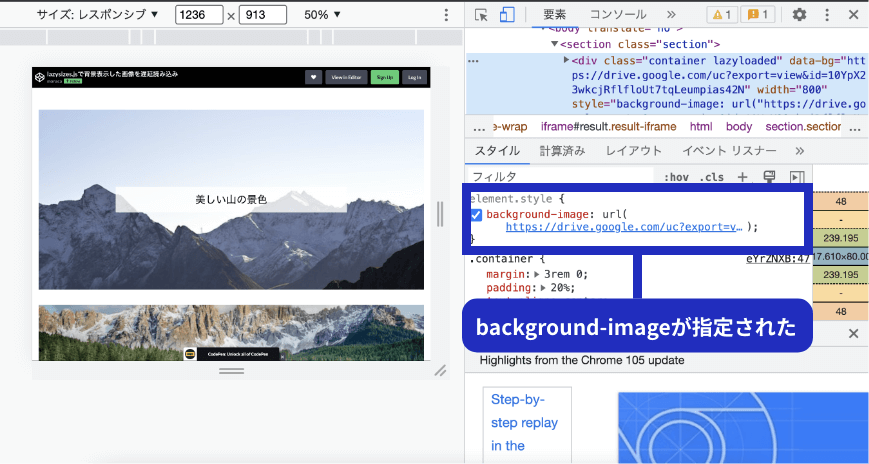The image size is (869, 464).
Task: Toggle the device toolbar icon
Action: (x=507, y=15)
